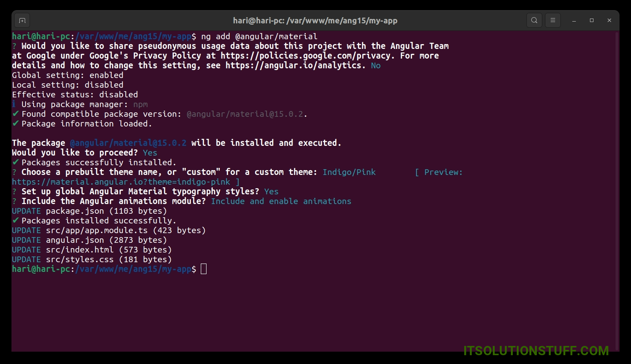Click the checkmark beside "Packages successfully installed"

pyautogui.click(x=16, y=163)
